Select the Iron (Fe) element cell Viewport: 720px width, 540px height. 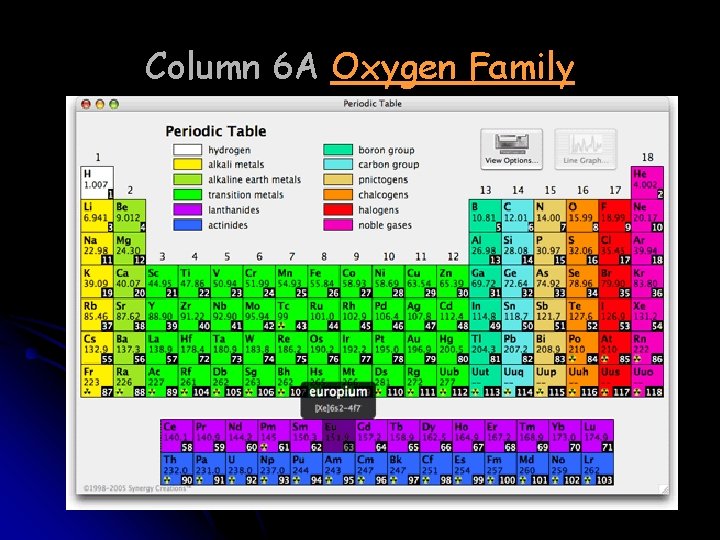click(324, 282)
